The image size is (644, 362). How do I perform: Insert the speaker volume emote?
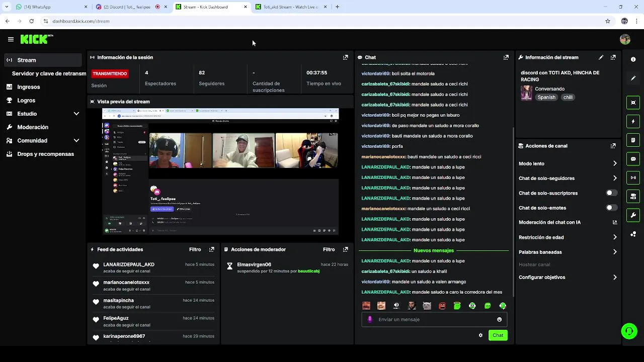coord(396,306)
